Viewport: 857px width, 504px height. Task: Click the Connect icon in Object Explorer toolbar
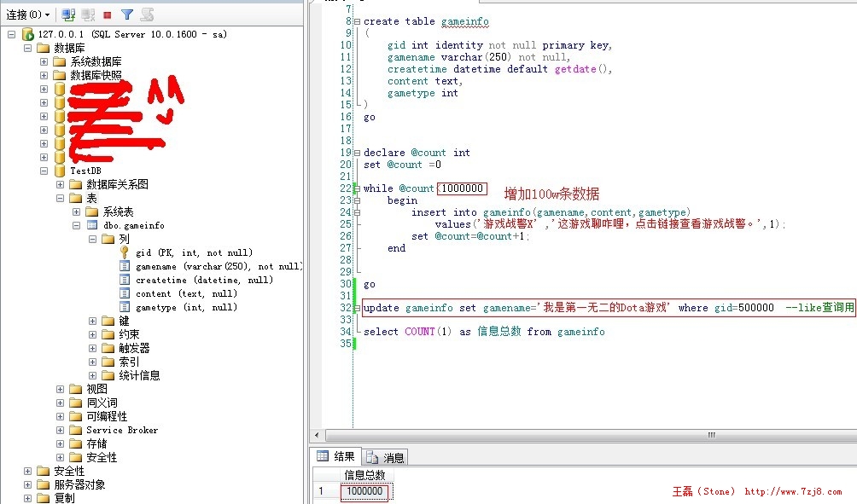pos(68,14)
